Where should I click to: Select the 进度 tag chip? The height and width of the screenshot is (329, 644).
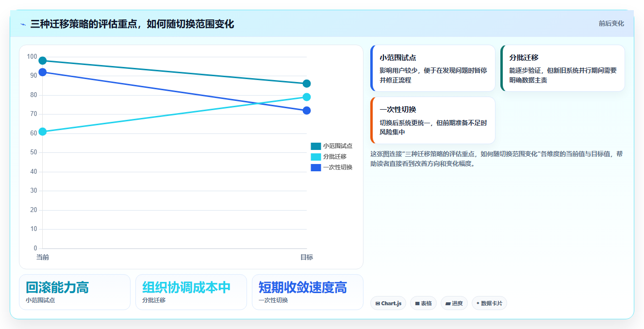[454, 303]
